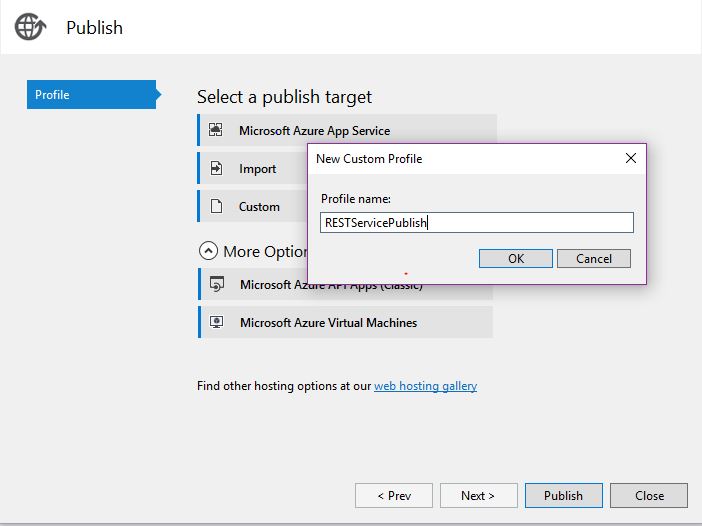
Task: Go back with the Prev button
Action: pos(394,495)
